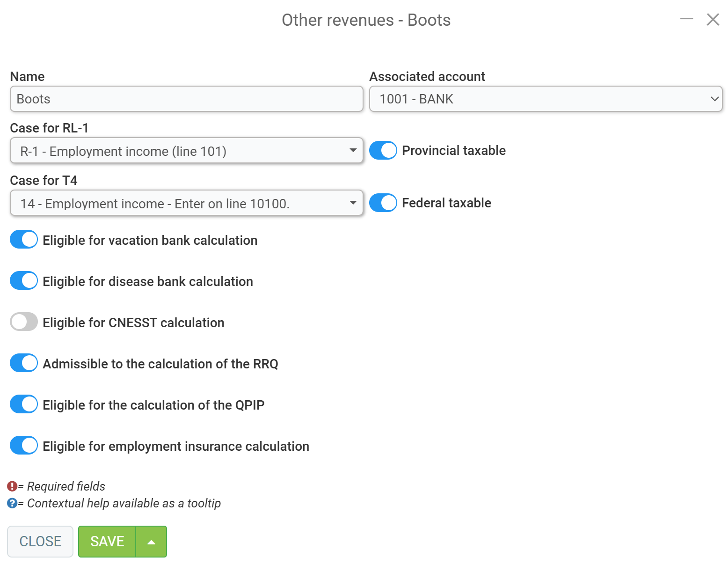Open the Associated account dropdown

click(x=546, y=99)
